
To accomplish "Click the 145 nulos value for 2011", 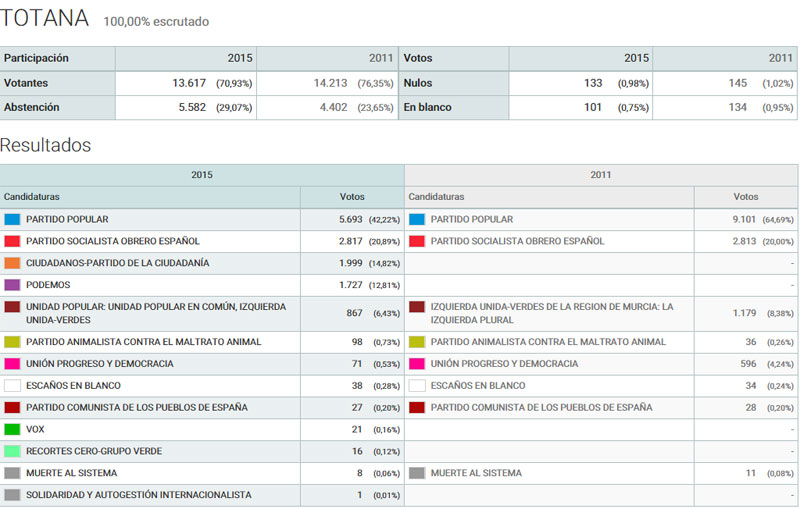I will coord(738,83).
